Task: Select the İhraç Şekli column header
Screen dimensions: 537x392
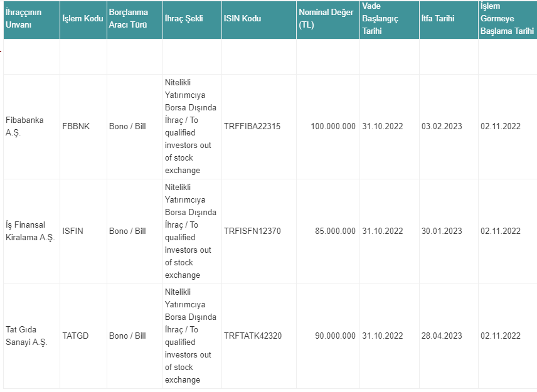Action: click(192, 19)
